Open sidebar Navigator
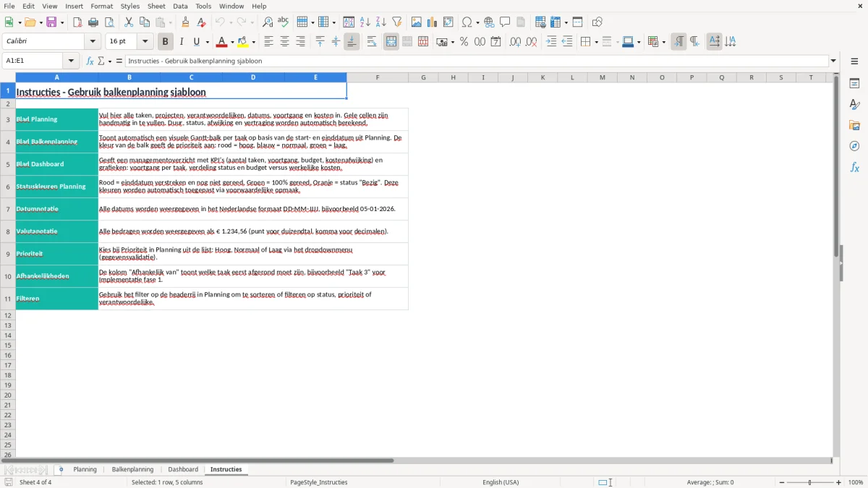The image size is (868, 488). click(854, 147)
